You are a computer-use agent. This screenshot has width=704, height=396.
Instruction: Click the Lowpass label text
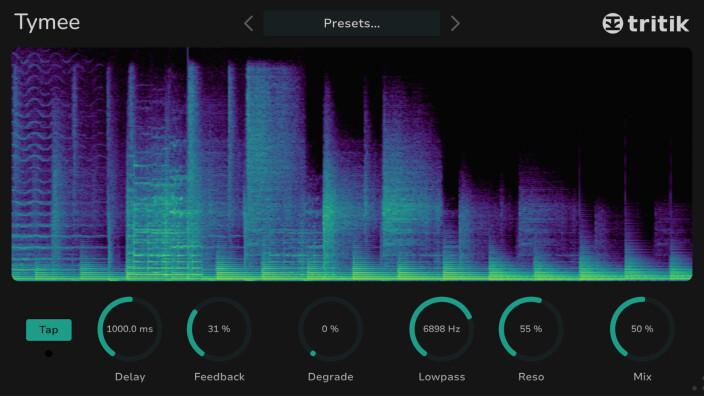click(x=442, y=377)
